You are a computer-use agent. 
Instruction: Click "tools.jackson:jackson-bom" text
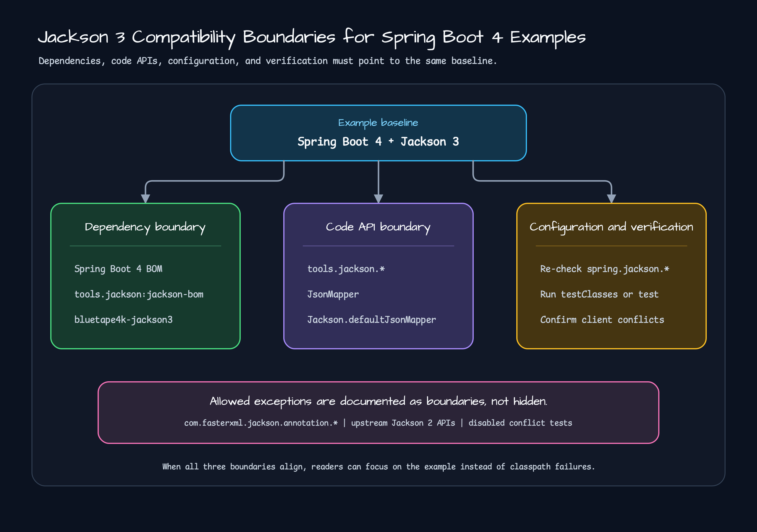pyautogui.click(x=139, y=294)
